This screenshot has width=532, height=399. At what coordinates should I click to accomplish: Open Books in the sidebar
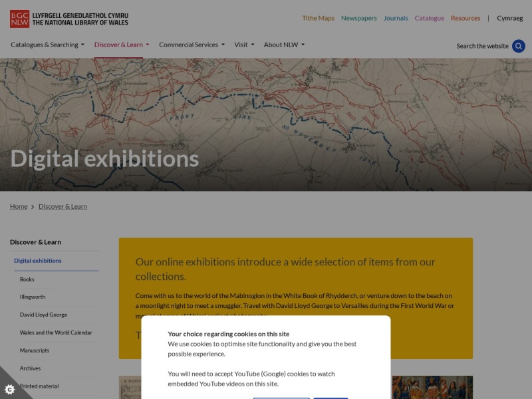click(27, 279)
